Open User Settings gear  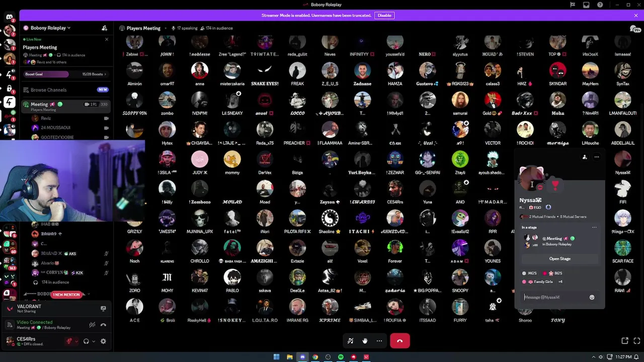pyautogui.click(x=103, y=341)
